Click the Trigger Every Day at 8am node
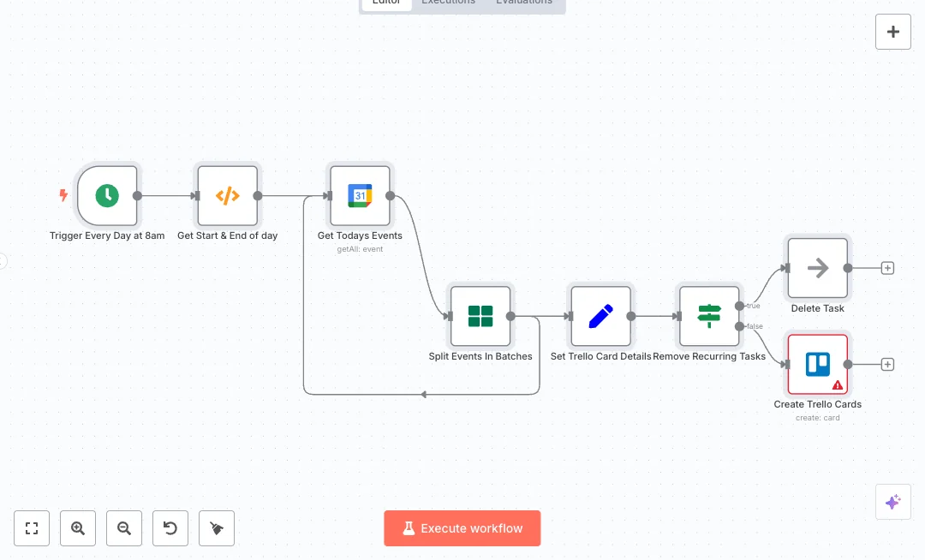This screenshot has width=925, height=560. click(x=107, y=195)
